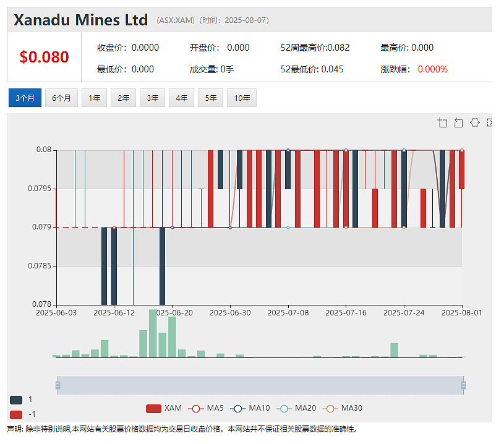Click the 最高价: 0.000 text
The width and height of the screenshot is (504, 444).
point(407,48)
